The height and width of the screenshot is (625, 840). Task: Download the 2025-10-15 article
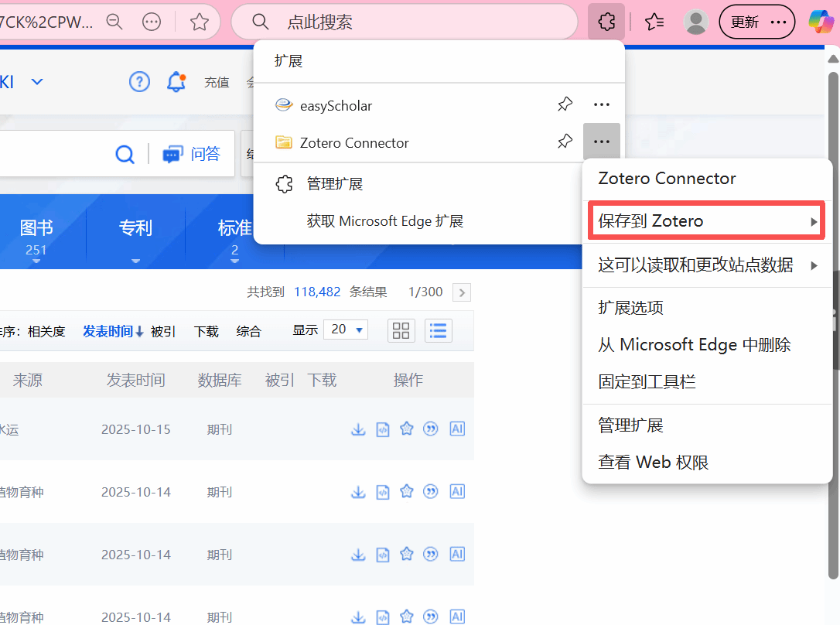pos(358,429)
